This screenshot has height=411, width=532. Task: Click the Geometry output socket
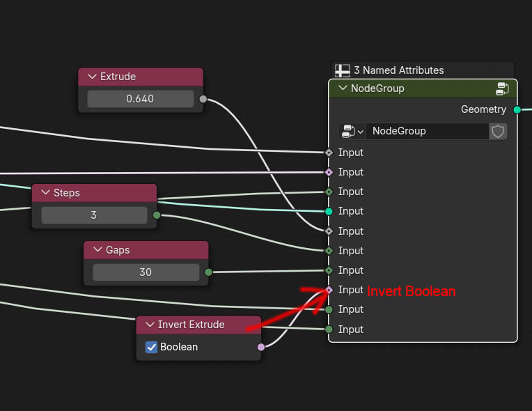(517, 109)
